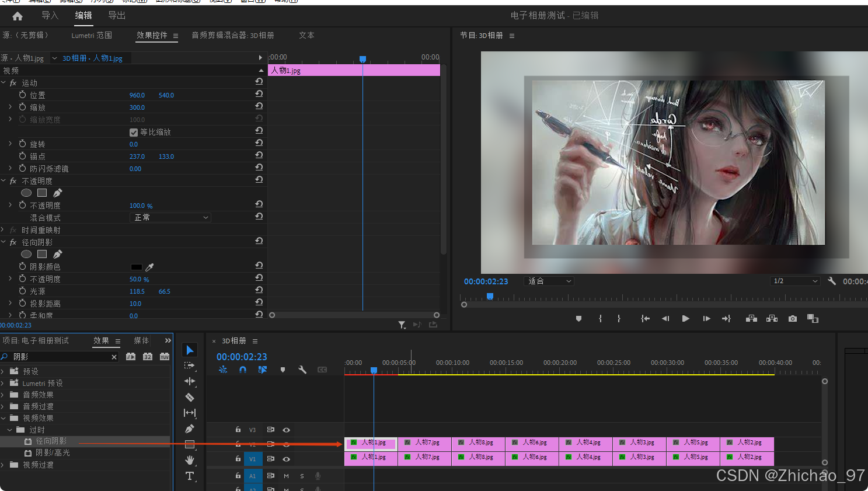This screenshot has width=868, height=491.
Task: Select the Razor tool
Action: coord(190,397)
